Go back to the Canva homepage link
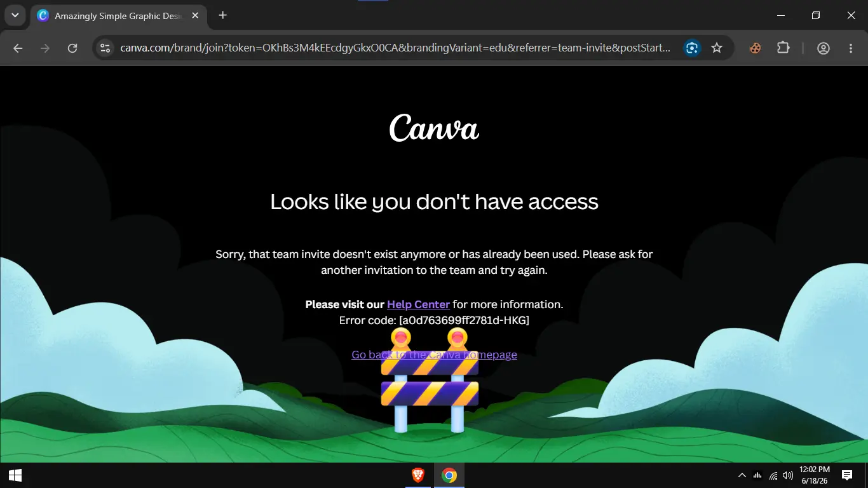868x488 pixels. coord(434,355)
